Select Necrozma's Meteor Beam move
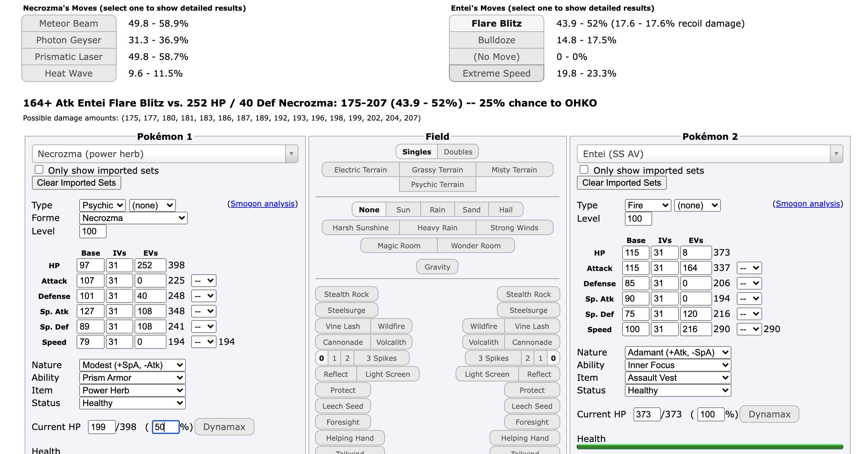The width and height of the screenshot is (868, 454). tap(69, 23)
